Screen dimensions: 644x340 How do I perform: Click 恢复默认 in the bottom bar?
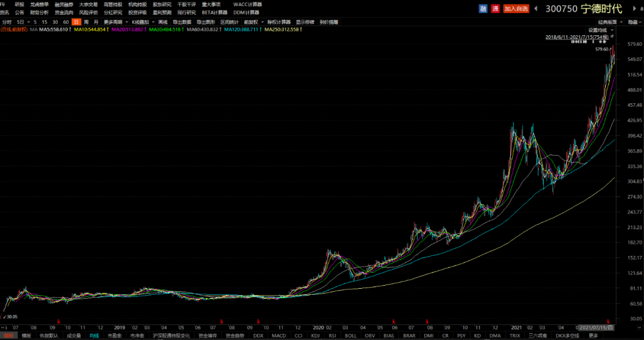click(x=49, y=335)
